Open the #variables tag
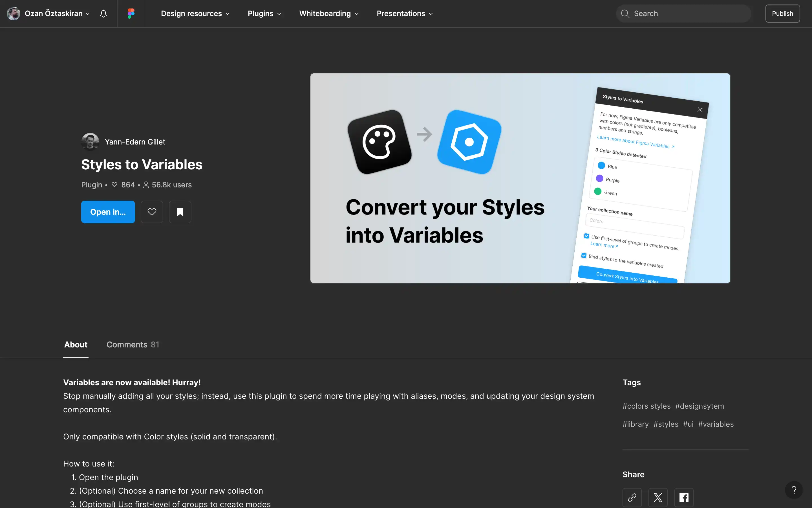 pos(716,424)
